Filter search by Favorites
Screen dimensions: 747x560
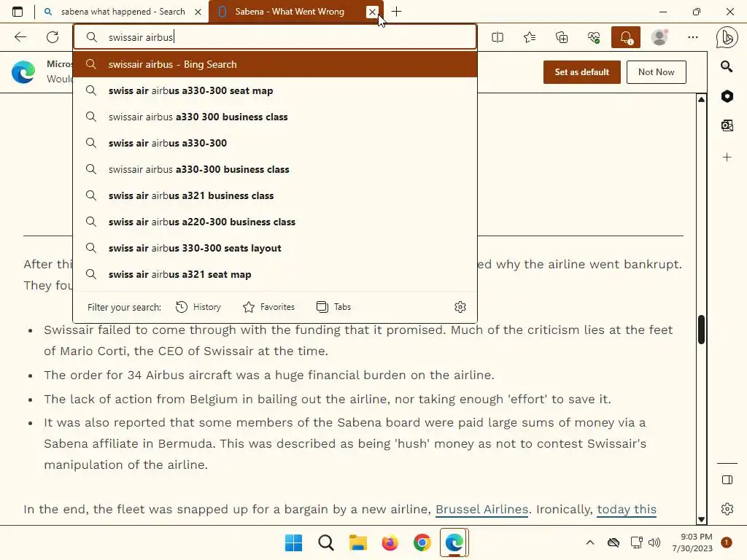pyautogui.click(x=268, y=307)
